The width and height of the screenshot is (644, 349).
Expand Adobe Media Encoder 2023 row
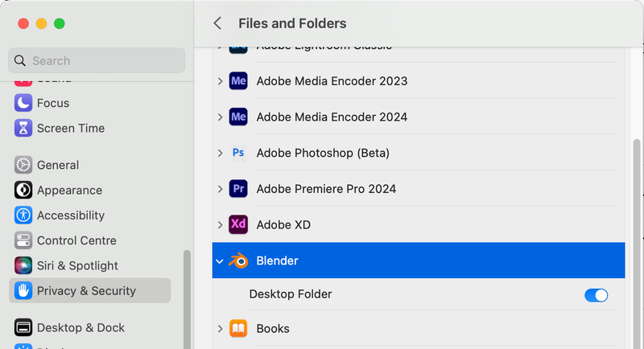220,81
